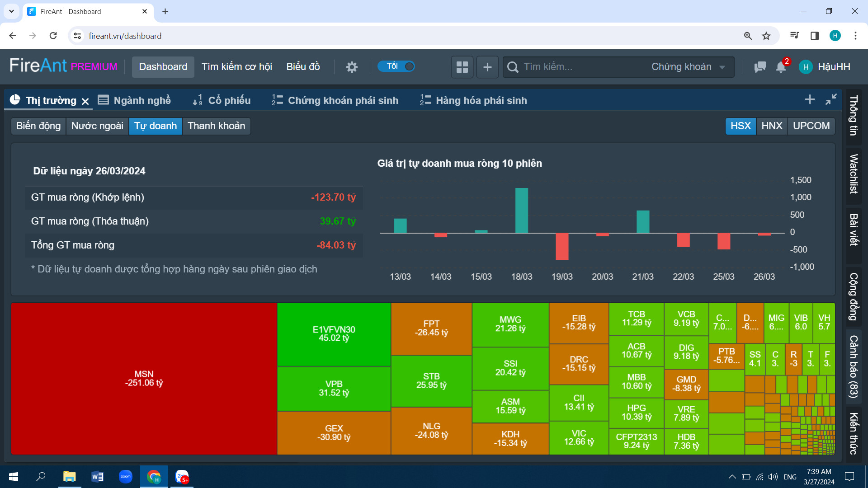
Task: Open the Biểu đồ menu
Action: [x=303, y=67]
